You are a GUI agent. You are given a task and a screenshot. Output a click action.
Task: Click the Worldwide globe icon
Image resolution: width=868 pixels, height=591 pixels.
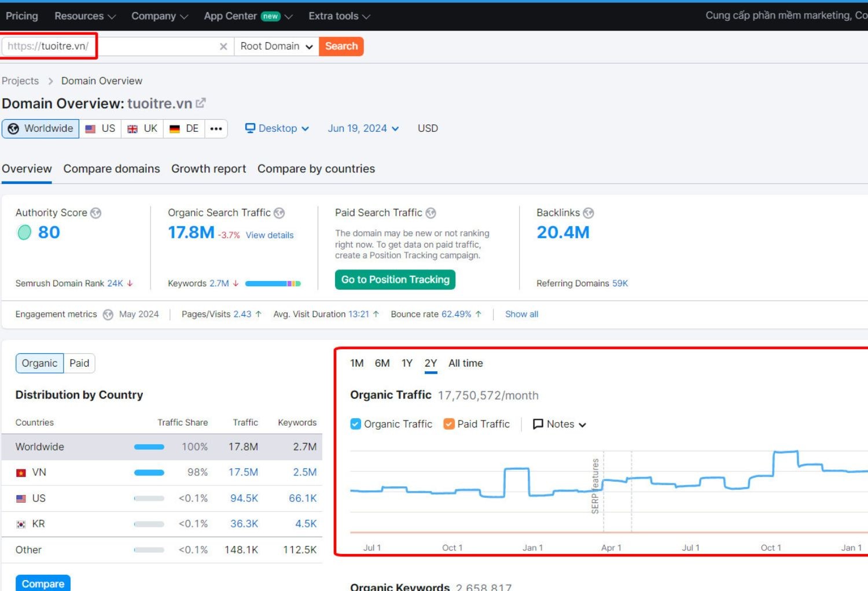click(x=13, y=128)
